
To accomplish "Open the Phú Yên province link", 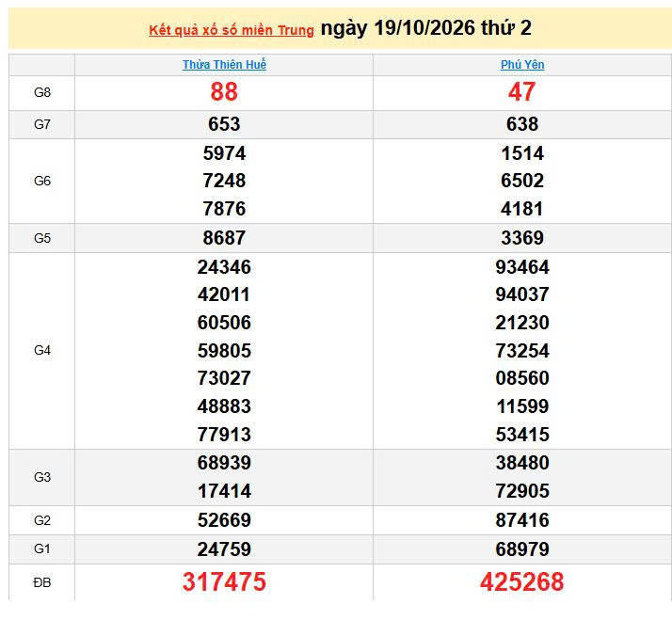I will click(x=522, y=65).
